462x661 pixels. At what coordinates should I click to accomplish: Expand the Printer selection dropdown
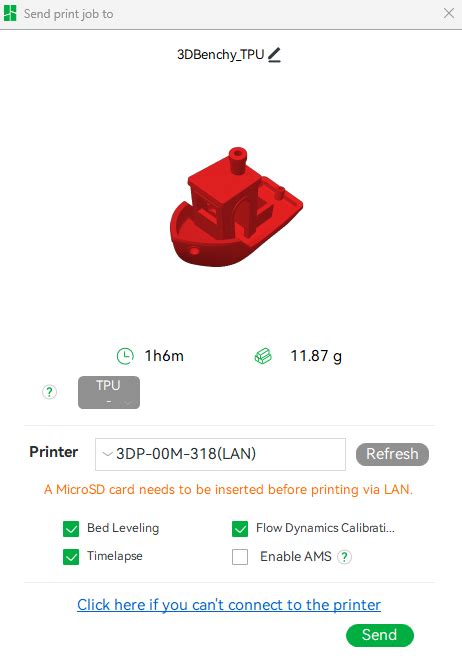click(x=220, y=454)
